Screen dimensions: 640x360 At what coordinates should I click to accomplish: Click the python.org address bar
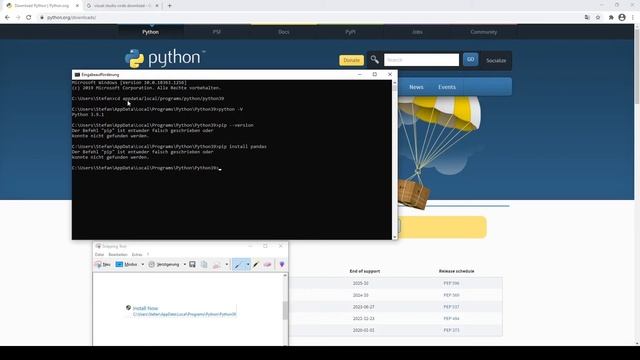tap(310, 18)
